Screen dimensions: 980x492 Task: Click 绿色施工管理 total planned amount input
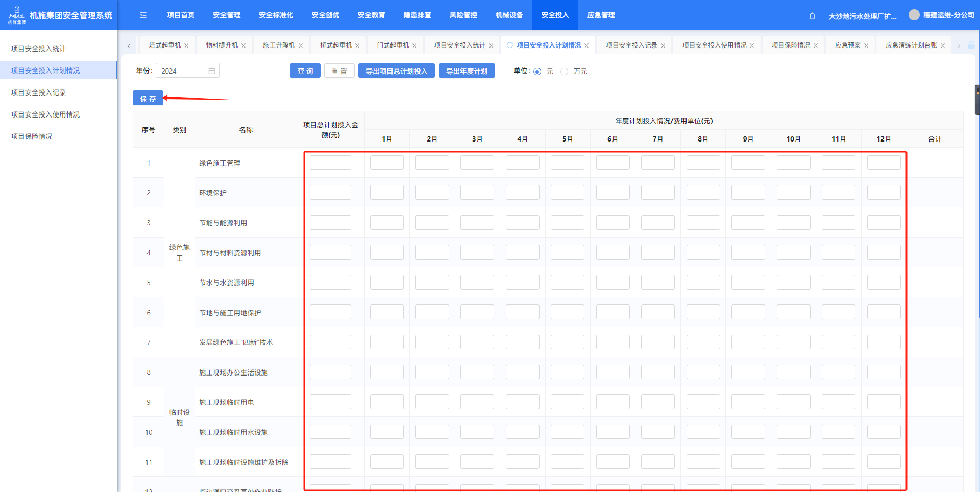click(330, 163)
